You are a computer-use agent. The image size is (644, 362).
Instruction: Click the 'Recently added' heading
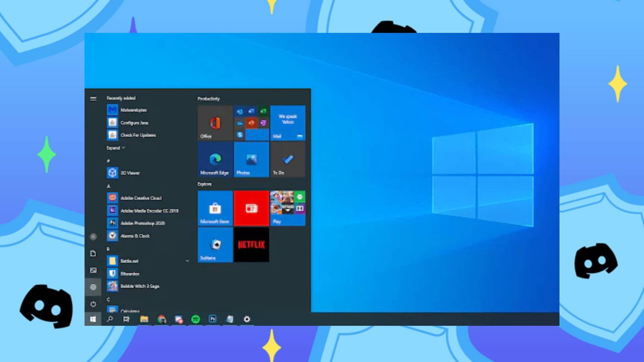tap(121, 98)
